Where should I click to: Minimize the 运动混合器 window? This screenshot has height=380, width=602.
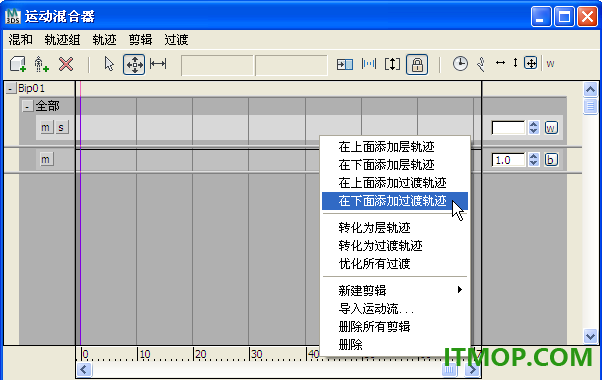pyautogui.click(x=541, y=17)
